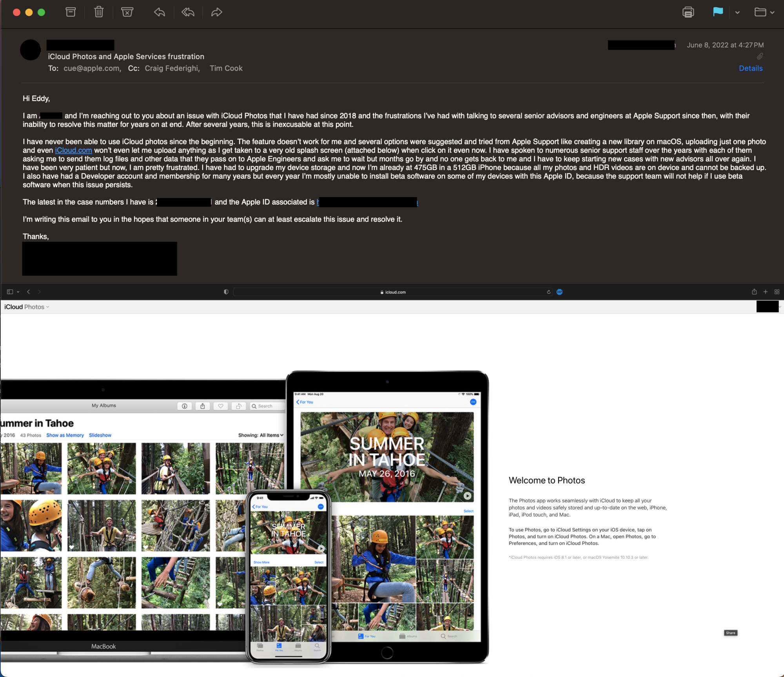784x677 pixels.
Task: Click the Safari privacy shield icon
Action: click(226, 292)
